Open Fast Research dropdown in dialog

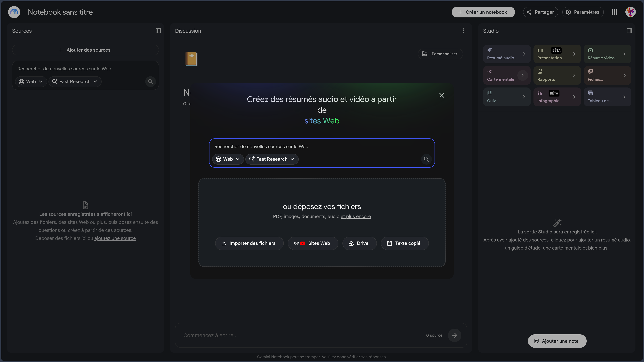272,159
